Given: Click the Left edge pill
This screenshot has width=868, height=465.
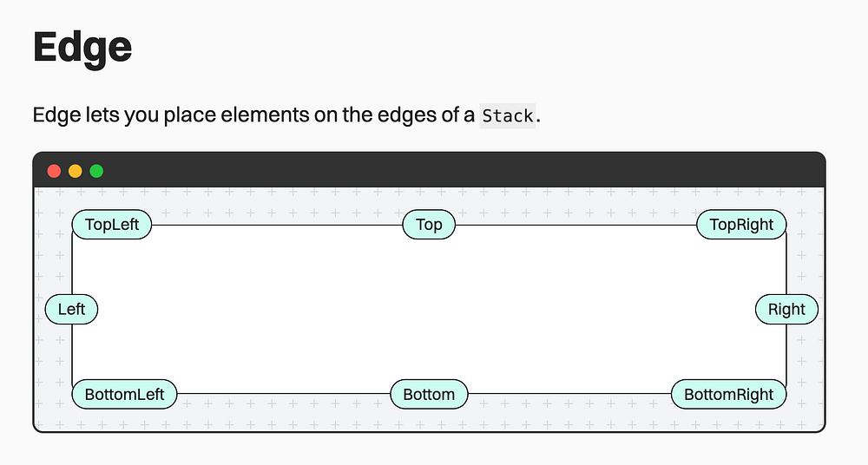Looking at the screenshot, I should pos(71,309).
